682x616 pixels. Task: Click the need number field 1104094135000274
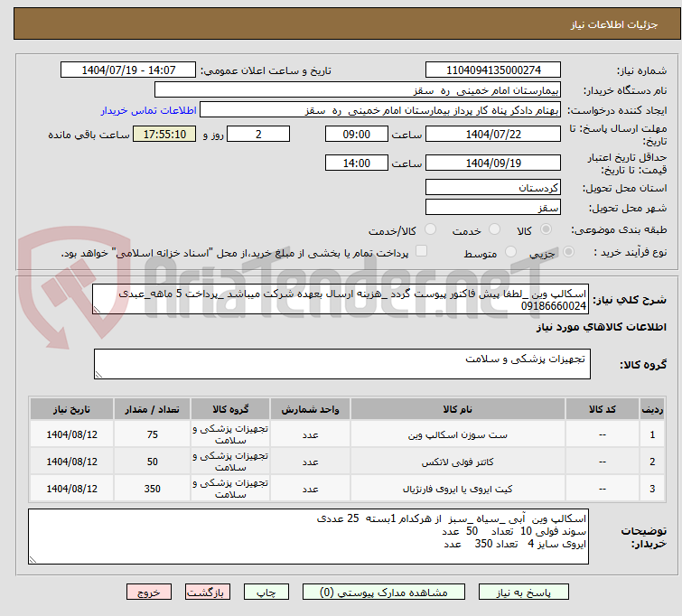[x=493, y=70]
